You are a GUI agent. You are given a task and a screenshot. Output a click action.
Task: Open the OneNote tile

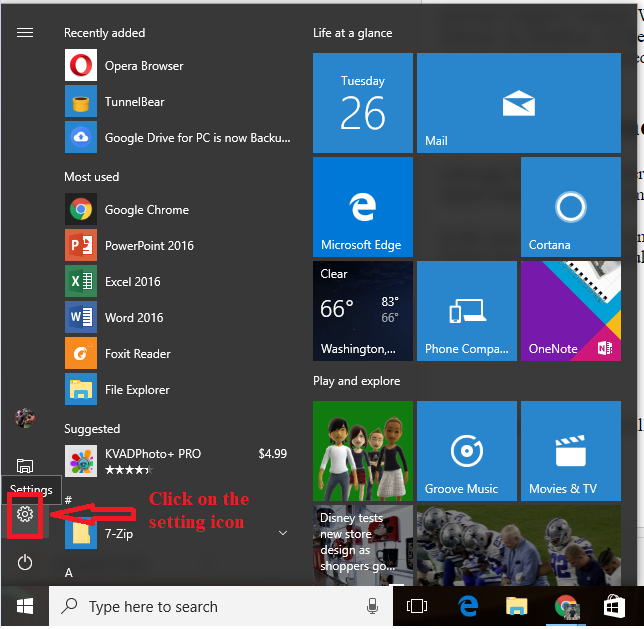click(x=571, y=311)
